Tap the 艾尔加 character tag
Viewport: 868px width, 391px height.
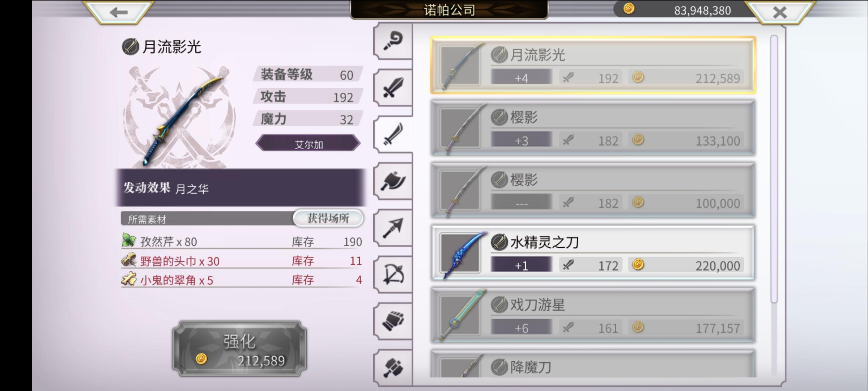308,144
